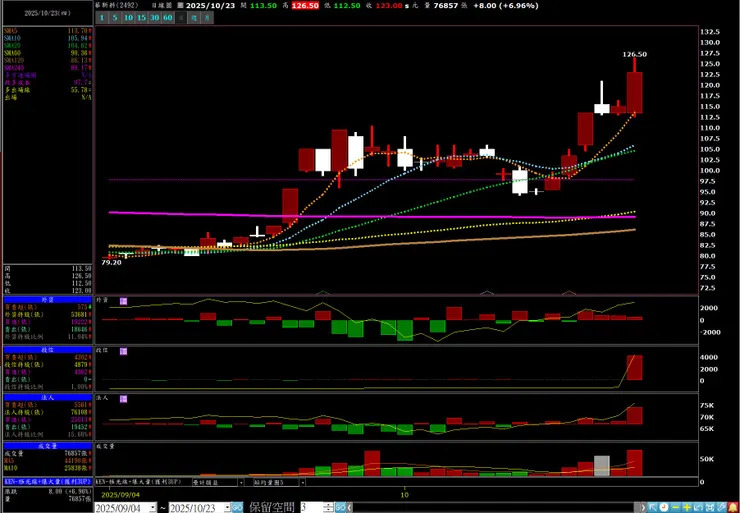Click the blue 法人 panel header

pyautogui.click(x=48, y=398)
